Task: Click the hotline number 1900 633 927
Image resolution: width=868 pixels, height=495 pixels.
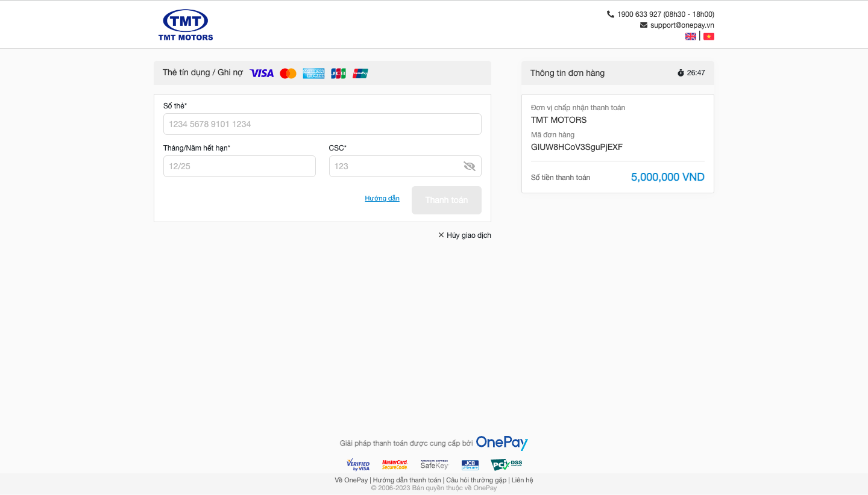Action: 640,14
